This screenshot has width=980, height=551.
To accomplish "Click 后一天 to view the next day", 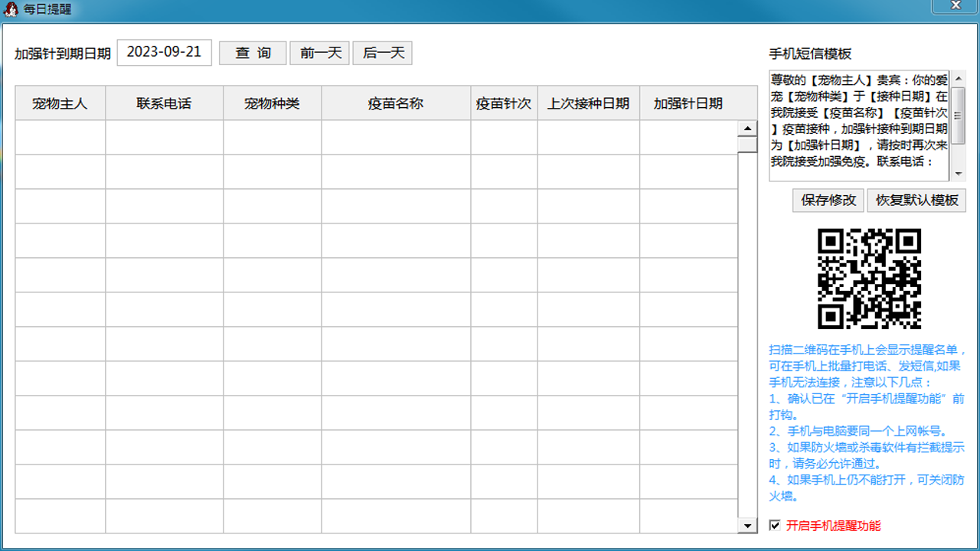I will tap(382, 53).
